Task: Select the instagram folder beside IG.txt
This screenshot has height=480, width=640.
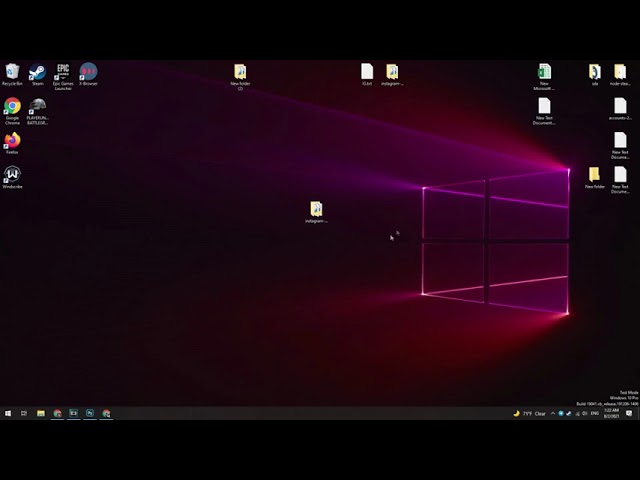Action: tap(392, 74)
